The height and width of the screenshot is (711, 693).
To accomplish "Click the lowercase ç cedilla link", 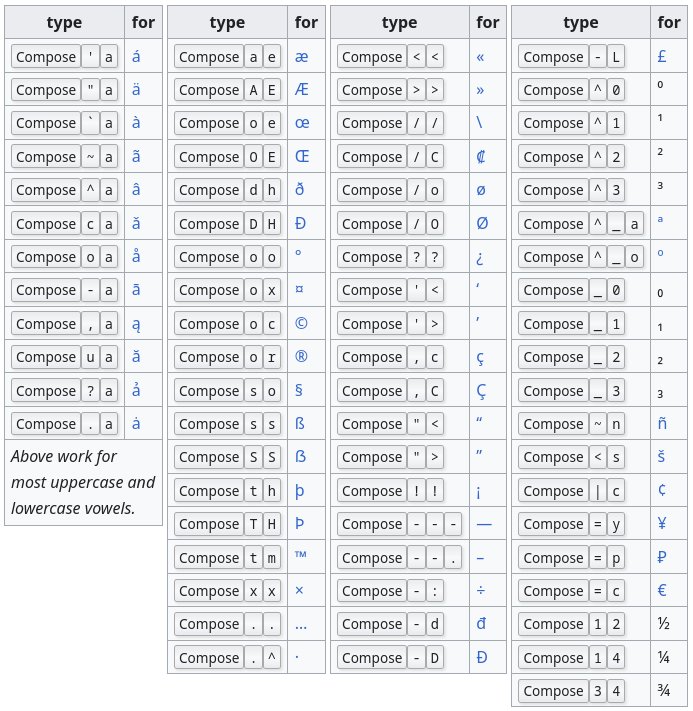I will click(481, 357).
